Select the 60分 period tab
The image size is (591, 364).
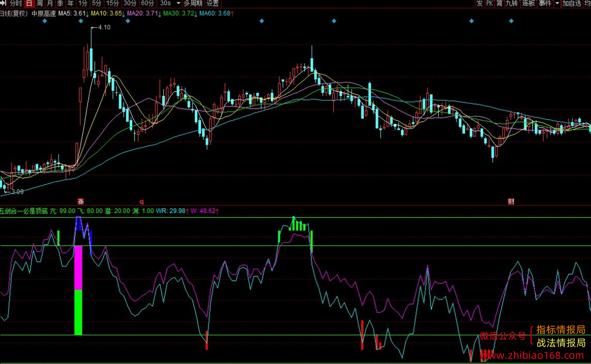pyautogui.click(x=147, y=3)
